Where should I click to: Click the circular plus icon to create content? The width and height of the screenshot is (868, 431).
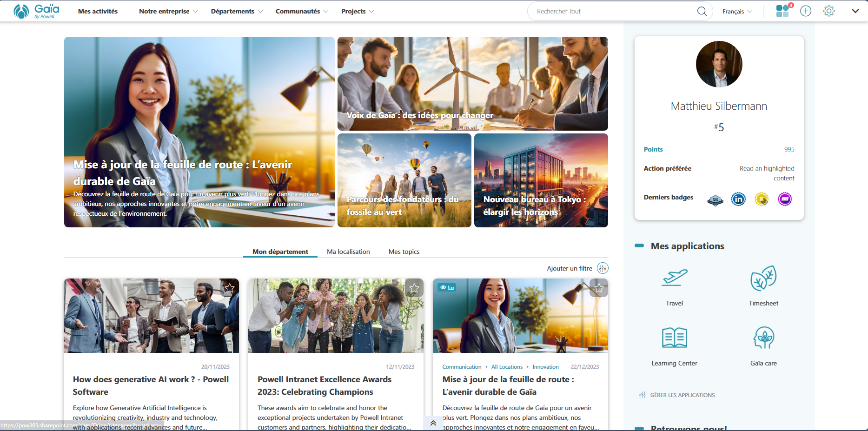[806, 11]
